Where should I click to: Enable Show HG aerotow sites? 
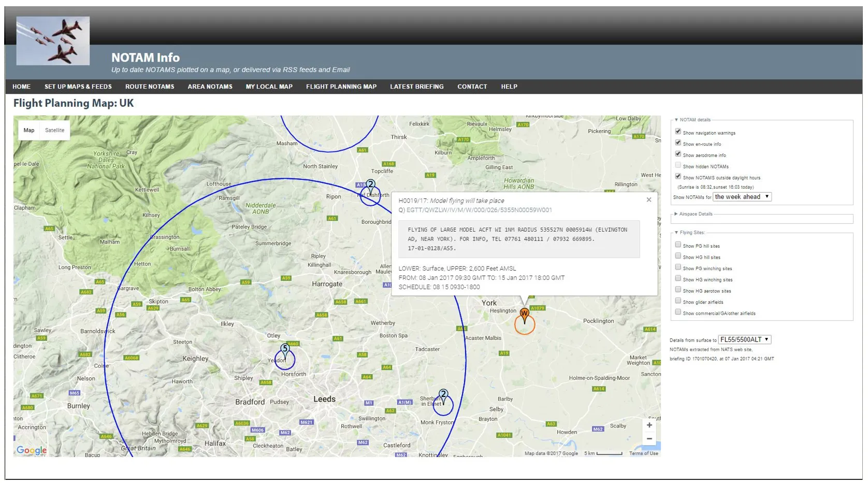point(678,290)
